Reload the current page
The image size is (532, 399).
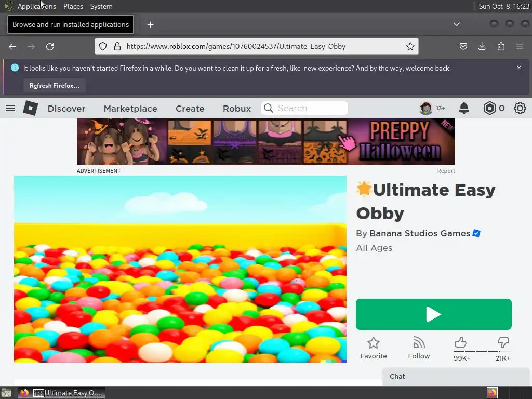(50, 46)
